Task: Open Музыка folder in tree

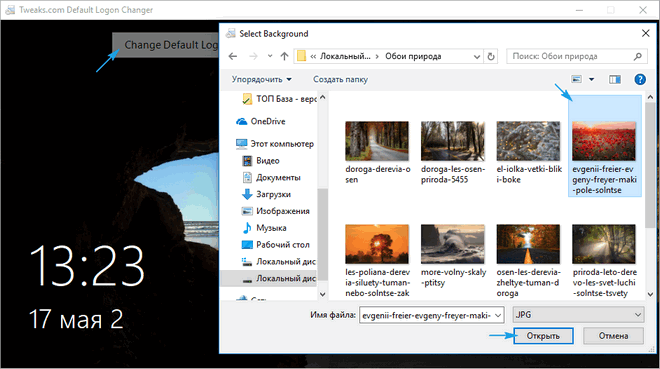Action: tap(264, 228)
